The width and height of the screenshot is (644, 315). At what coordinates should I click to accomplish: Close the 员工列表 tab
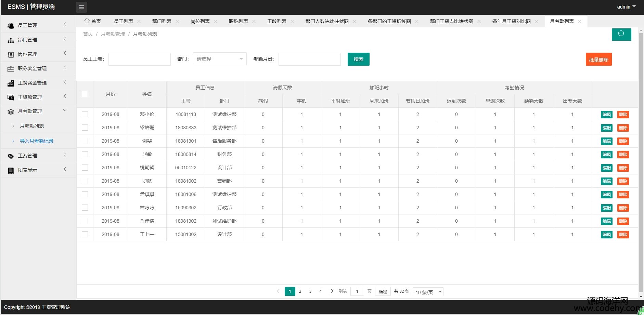click(x=139, y=21)
